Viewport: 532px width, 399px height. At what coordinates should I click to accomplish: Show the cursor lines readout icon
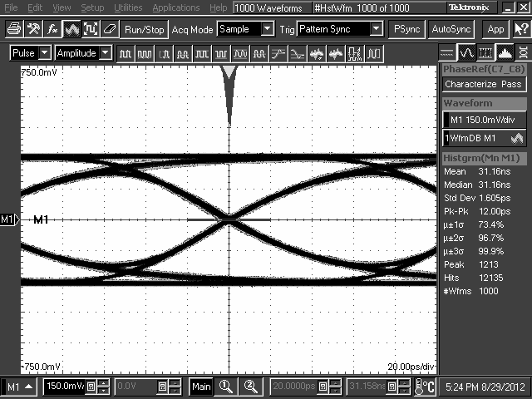tap(447, 53)
